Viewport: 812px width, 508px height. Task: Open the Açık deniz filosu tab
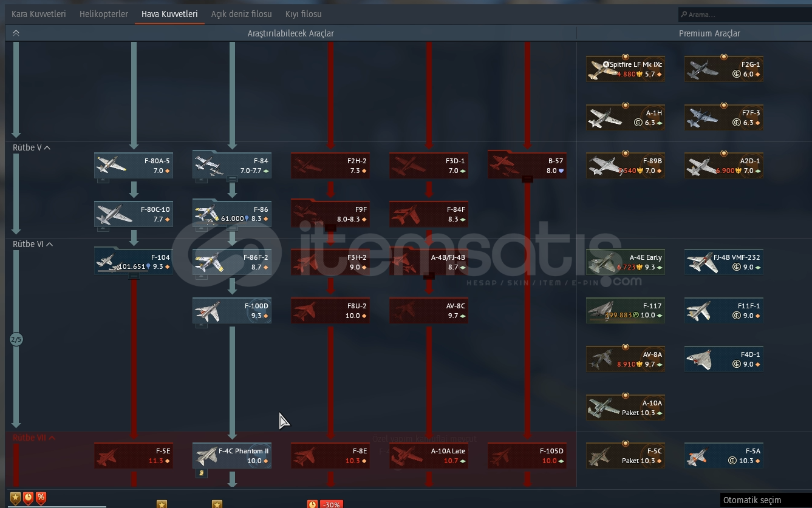(x=242, y=13)
